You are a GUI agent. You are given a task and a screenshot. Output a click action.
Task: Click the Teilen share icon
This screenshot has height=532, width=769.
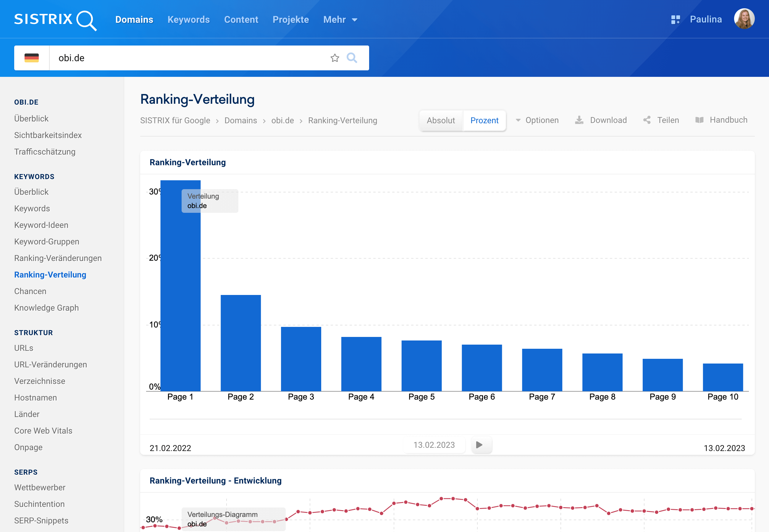click(647, 120)
